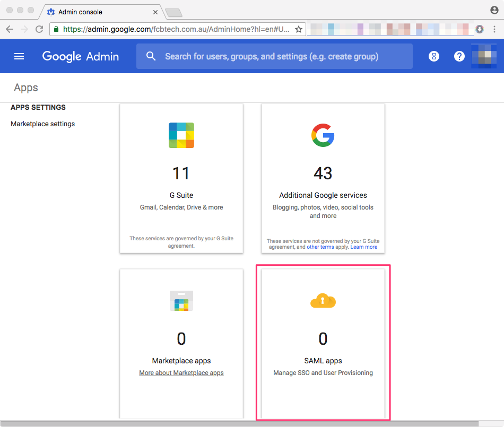Reload the Admin console page
The width and height of the screenshot is (504, 427).
point(39,29)
